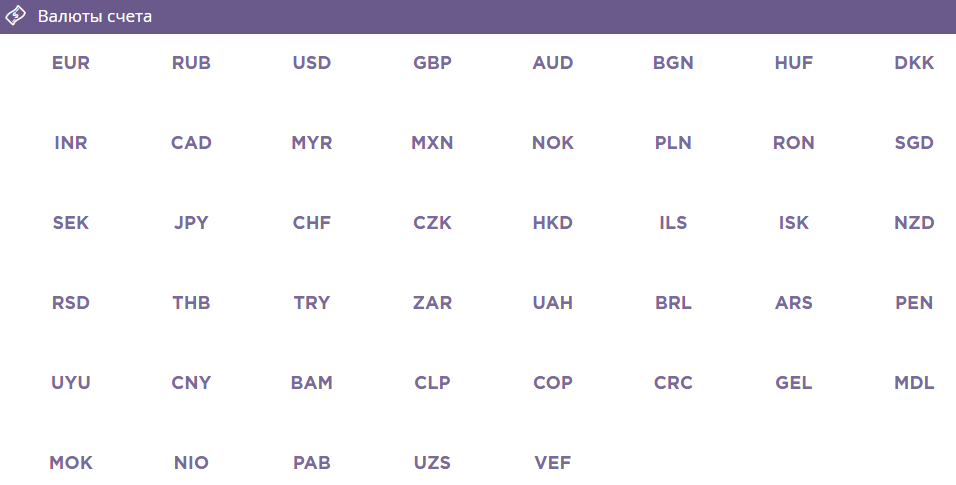Click the ticket icon beside Валюты счета

click(x=16, y=17)
